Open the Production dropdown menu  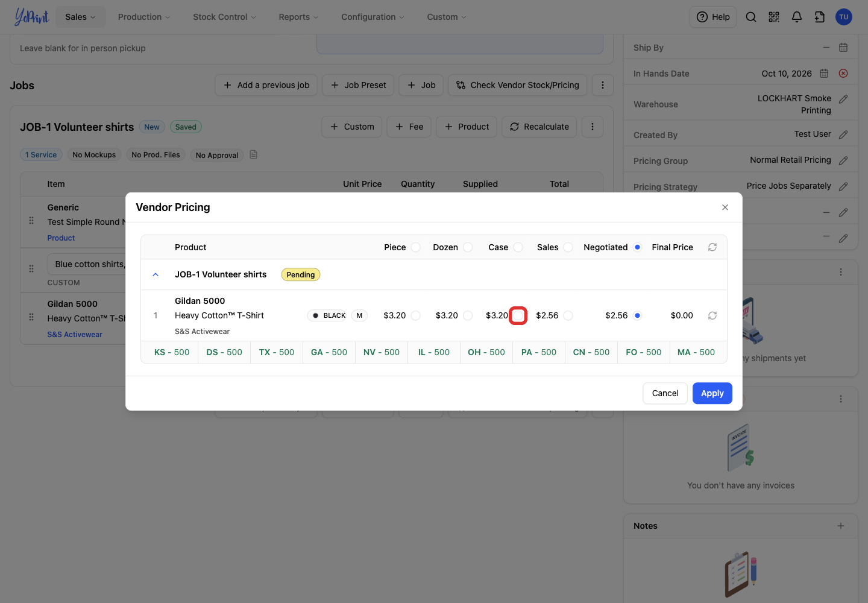click(x=144, y=17)
